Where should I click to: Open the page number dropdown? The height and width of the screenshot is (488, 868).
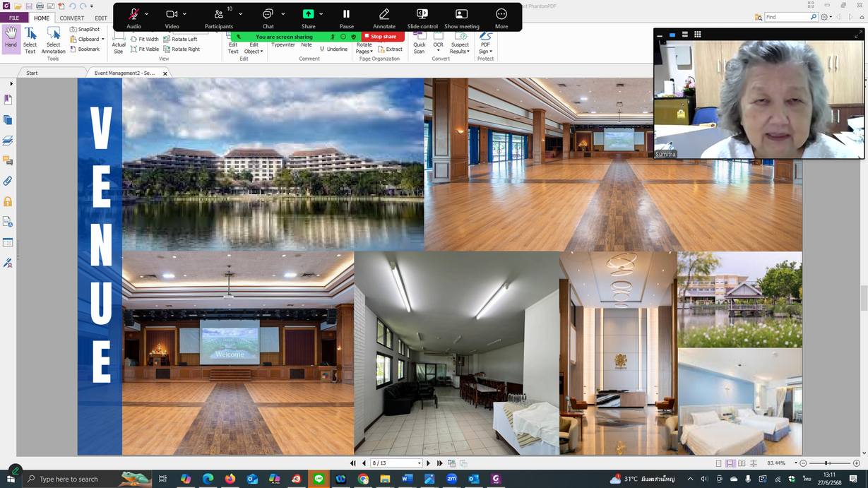coord(419,463)
